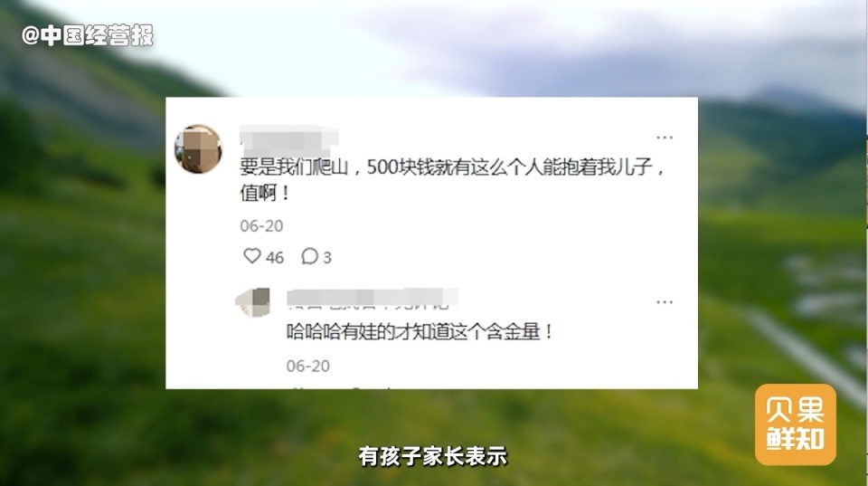The height and width of the screenshot is (486, 868).
Task: Click the 06-20 date under the reply
Action: [x=307, y=366]
